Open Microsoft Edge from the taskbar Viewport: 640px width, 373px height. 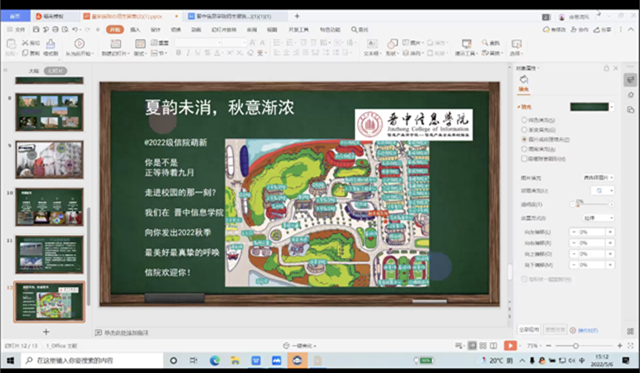point(215,360)
